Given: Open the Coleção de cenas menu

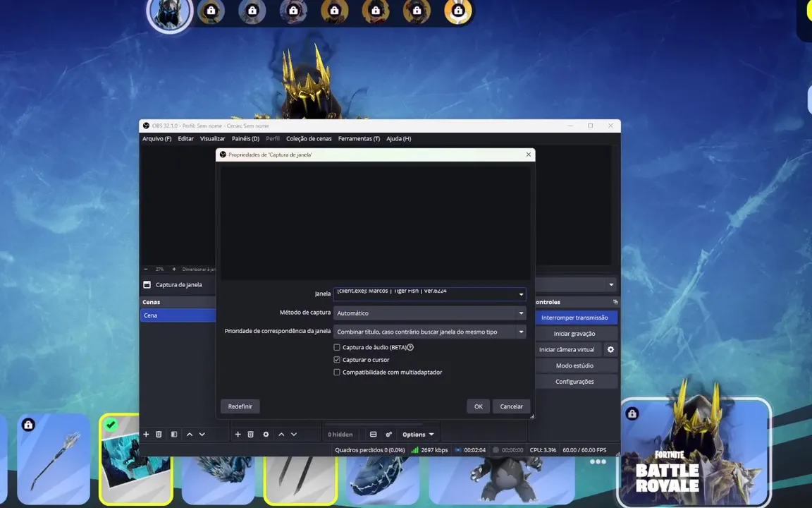Looking at the screenshot, I should coord(309,138).
